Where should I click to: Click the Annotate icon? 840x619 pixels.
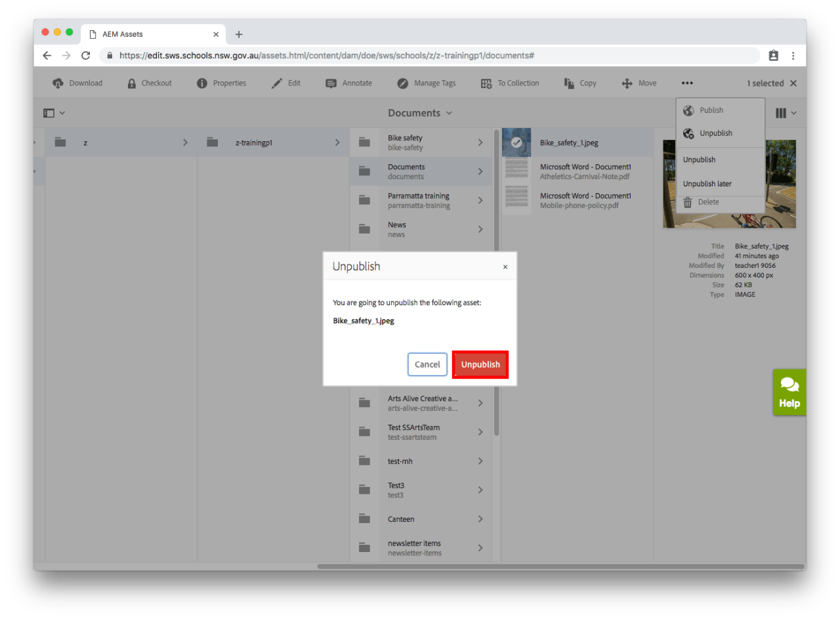[x=331, y=83]
